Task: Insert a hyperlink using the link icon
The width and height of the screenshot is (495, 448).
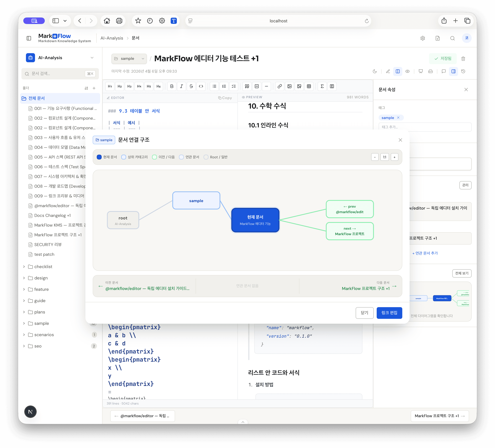Action: pos(279,86)
